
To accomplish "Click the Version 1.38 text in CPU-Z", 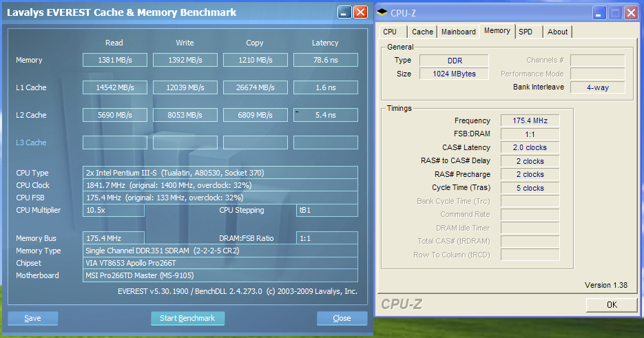I will [x=606, y=285].
